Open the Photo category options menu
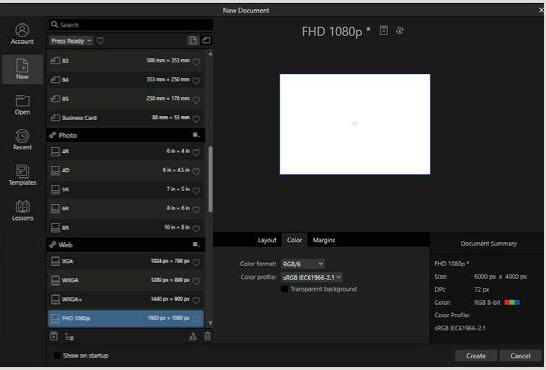 coord(196,135)
